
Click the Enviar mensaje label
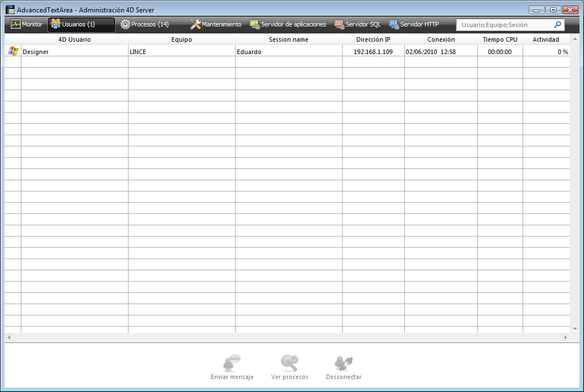(232, 377)
